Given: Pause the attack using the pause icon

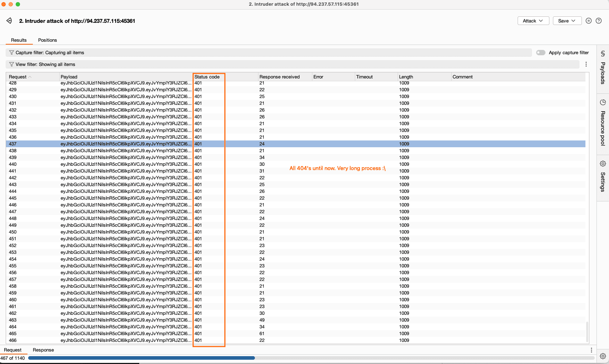Looking at the screenshot, I should [x=589, y=21].
